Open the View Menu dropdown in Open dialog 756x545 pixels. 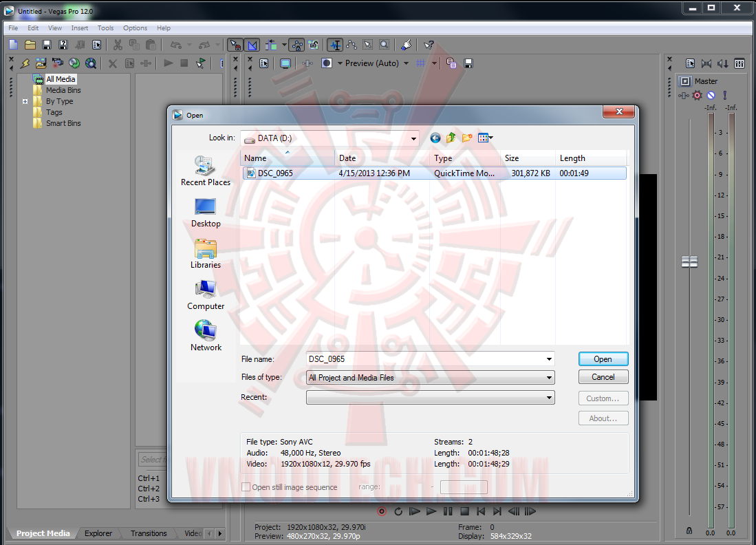click(485, 138)
